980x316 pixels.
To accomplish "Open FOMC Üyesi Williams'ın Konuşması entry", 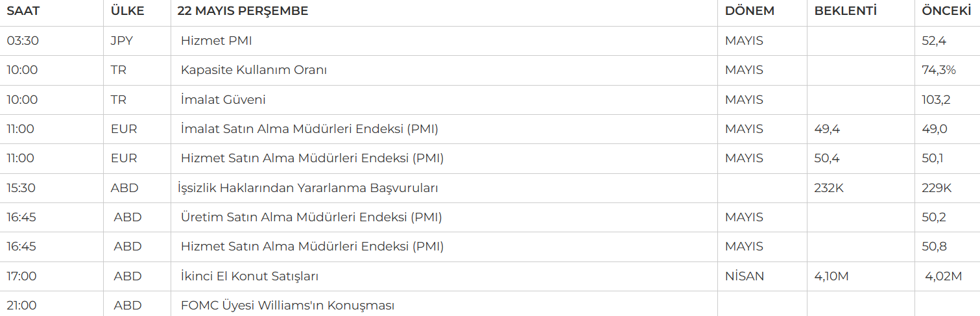I will point(287,306).
